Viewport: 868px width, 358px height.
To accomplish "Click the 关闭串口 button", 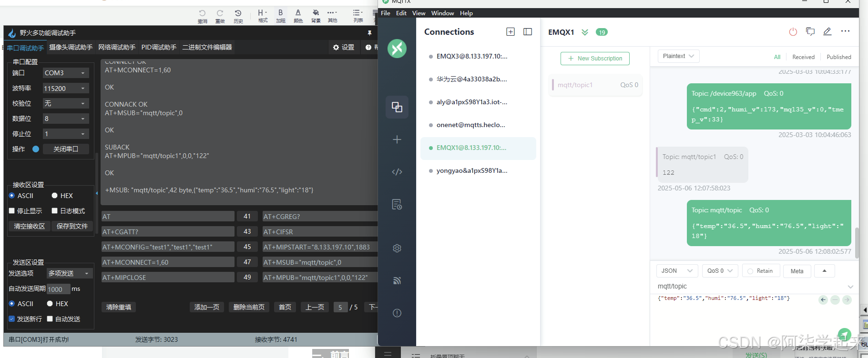I will click(66, 149).
